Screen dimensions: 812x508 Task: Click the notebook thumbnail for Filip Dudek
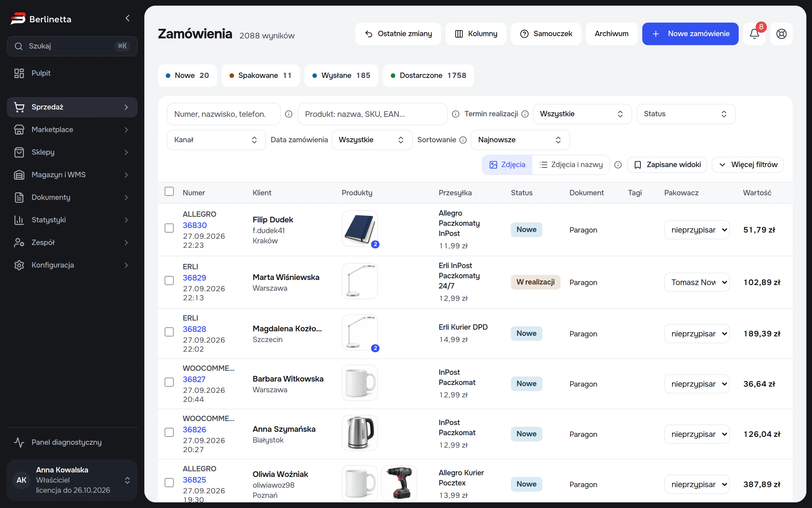coord(360,229)
